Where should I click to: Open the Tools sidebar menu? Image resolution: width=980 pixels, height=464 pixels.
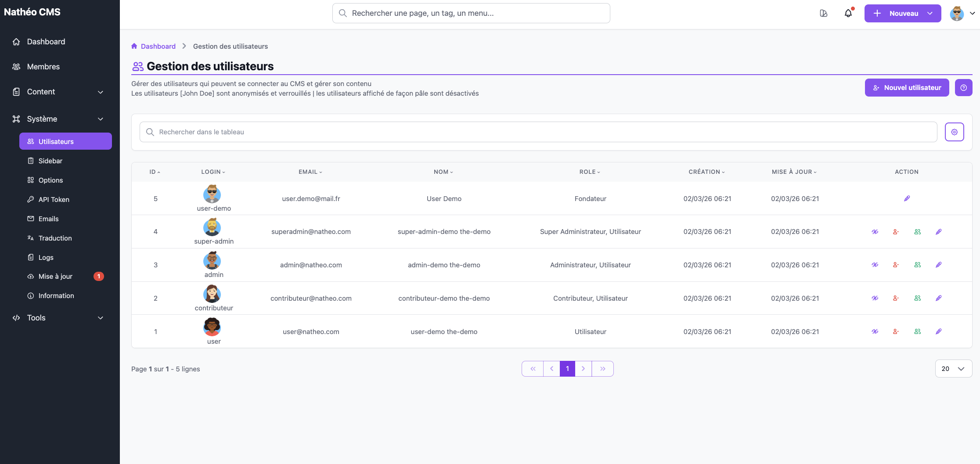[x=57, y=317]
